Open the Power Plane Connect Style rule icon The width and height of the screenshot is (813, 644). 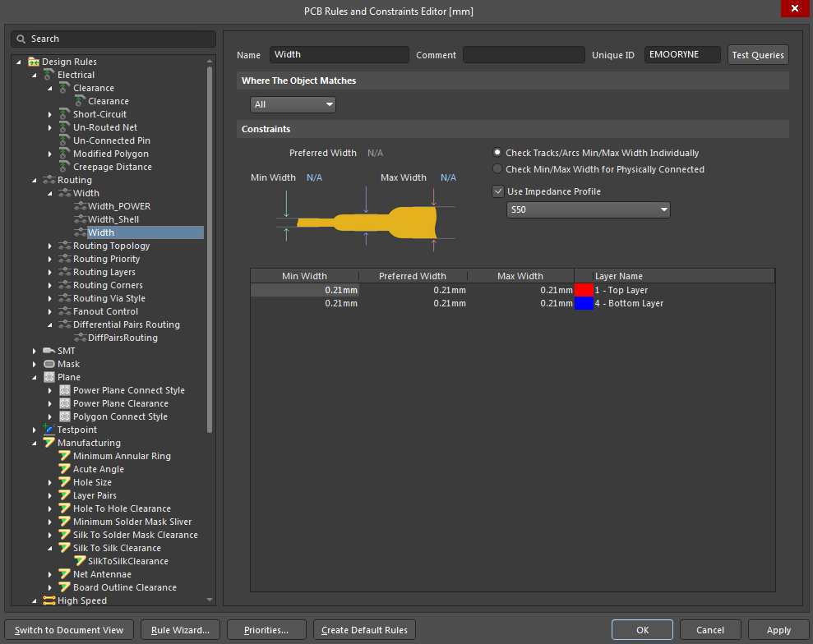click(x=64, y=390)
